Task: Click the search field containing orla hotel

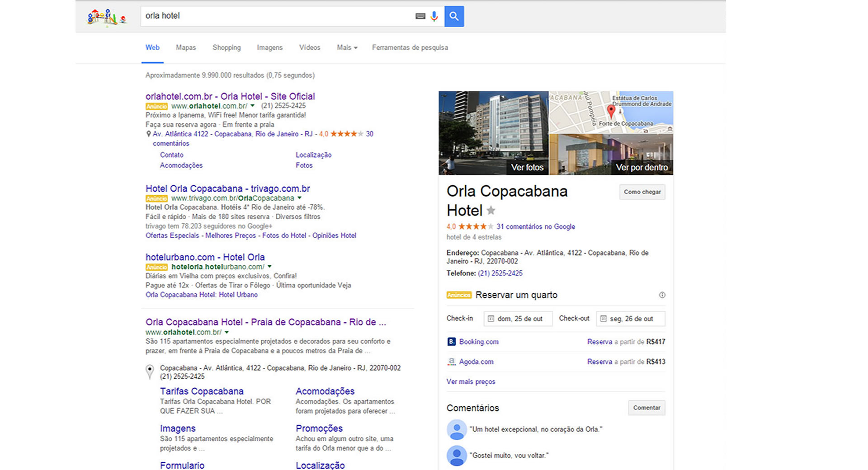Action: click(x=276, y=16)
